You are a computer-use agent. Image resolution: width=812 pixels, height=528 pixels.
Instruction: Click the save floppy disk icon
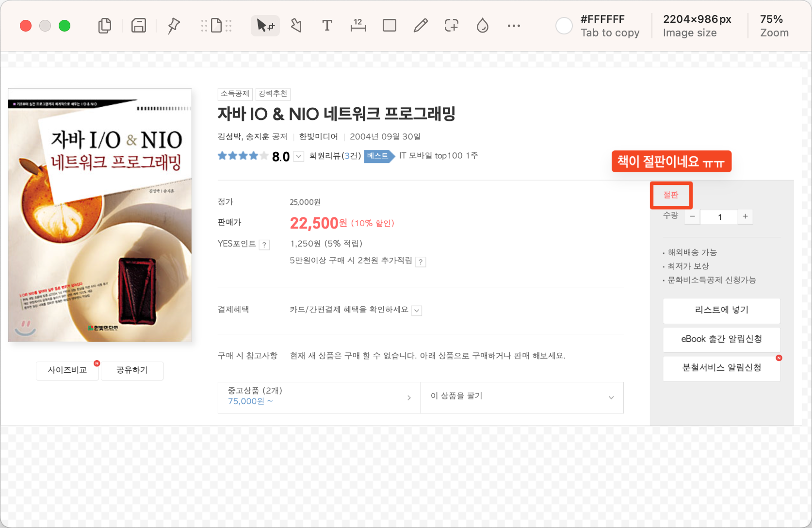(139, 26)
